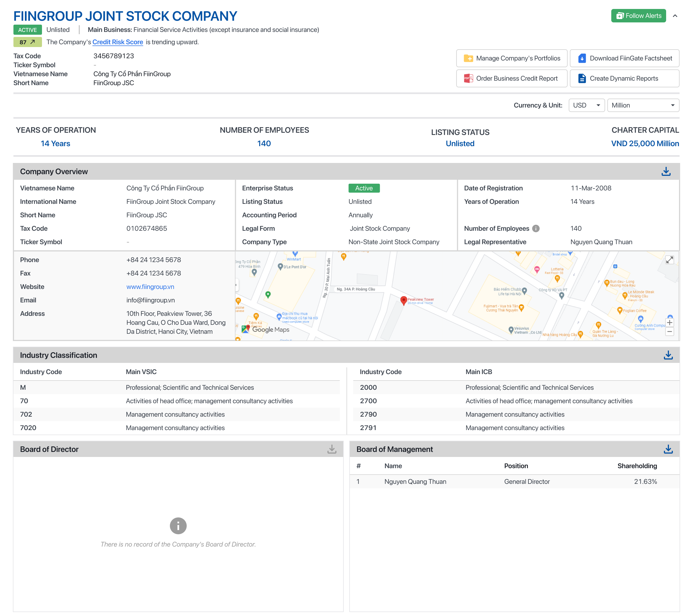Download the Board of Director section
The width and height of the screenshot is (693, 616).
(332, 449)
